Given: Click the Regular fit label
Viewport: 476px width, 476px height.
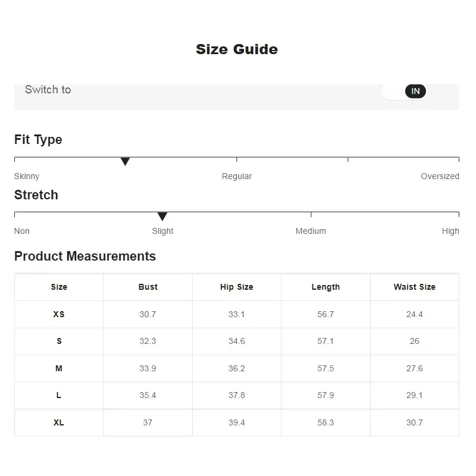Looking at the screenshot, I should pos(237,176).
